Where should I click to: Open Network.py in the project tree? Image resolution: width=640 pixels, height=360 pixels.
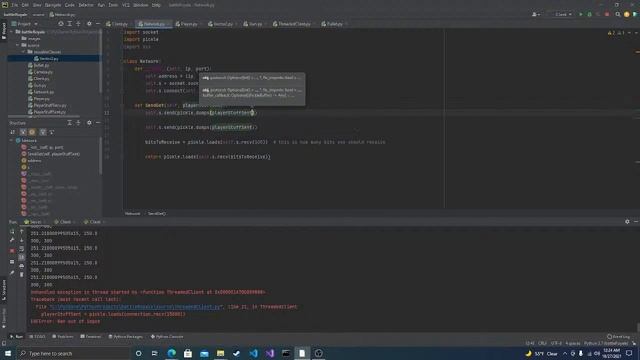point(41,92)
